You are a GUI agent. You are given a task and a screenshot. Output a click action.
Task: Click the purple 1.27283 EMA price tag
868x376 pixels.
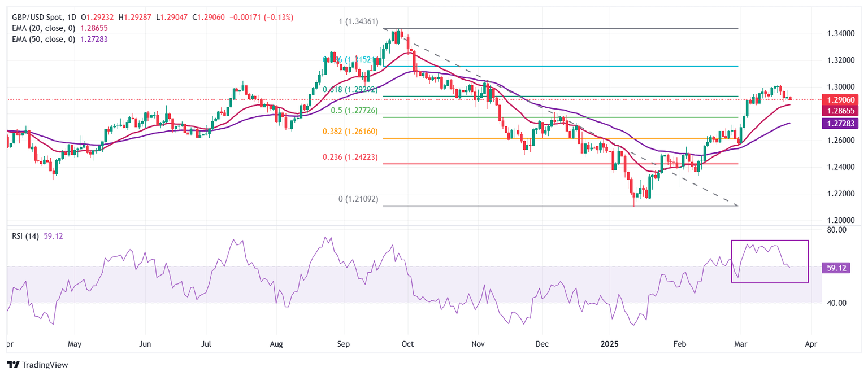click(841, 123)
